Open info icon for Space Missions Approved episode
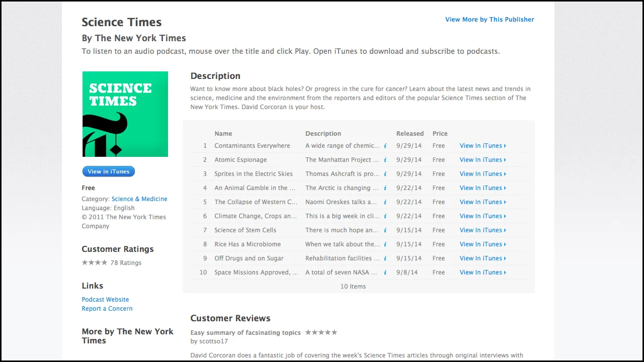This screenshot has height=362, width=644. pos(385,273)
